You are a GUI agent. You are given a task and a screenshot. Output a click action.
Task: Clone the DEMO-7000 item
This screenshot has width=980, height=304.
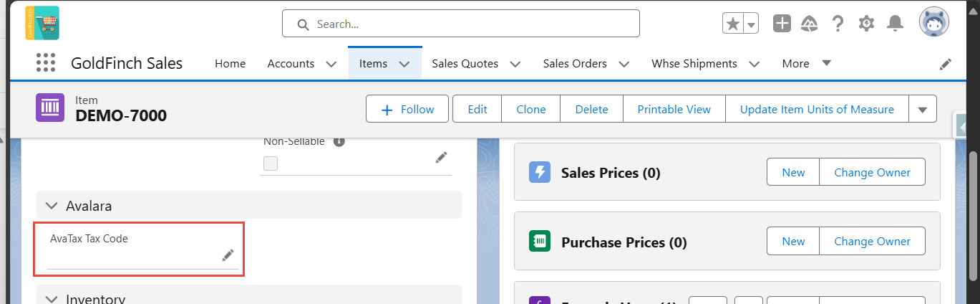click(531, 109)
